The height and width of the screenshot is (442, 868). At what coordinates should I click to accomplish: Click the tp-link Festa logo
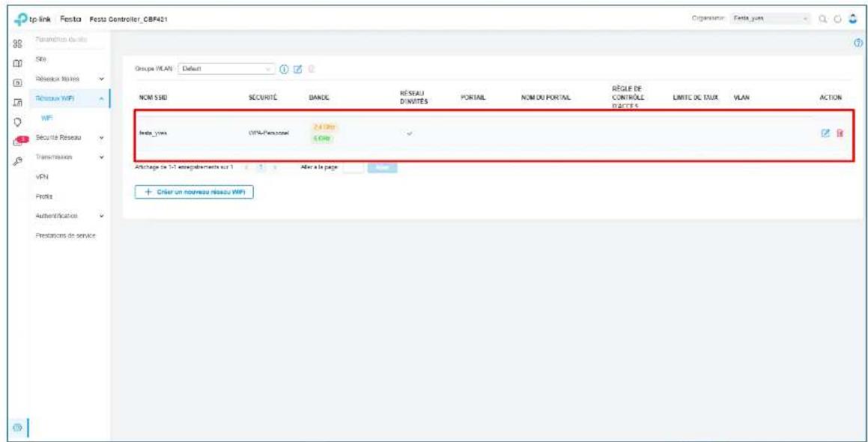tap(49, 20)
